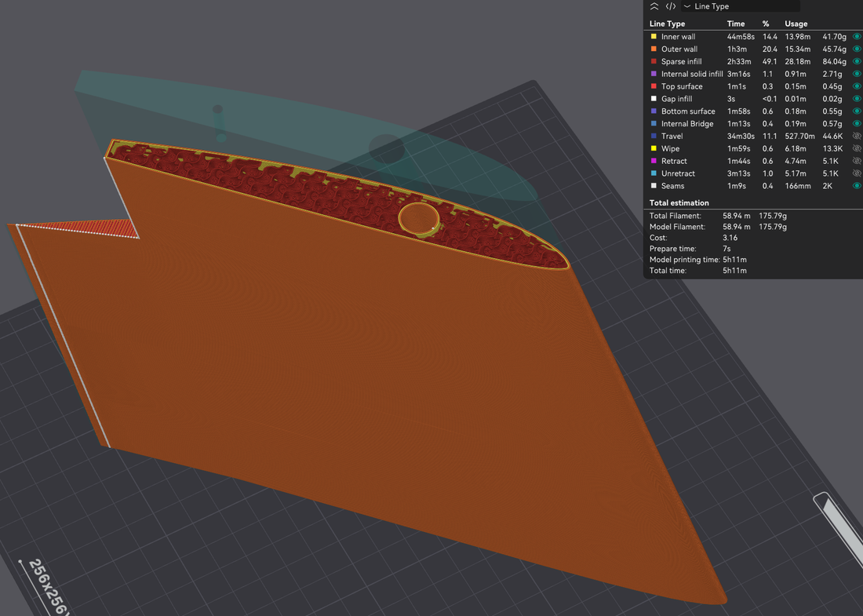863x616 pixels.
Task: Click the "Model printing time:" label
Action: (x=685, y=260)
